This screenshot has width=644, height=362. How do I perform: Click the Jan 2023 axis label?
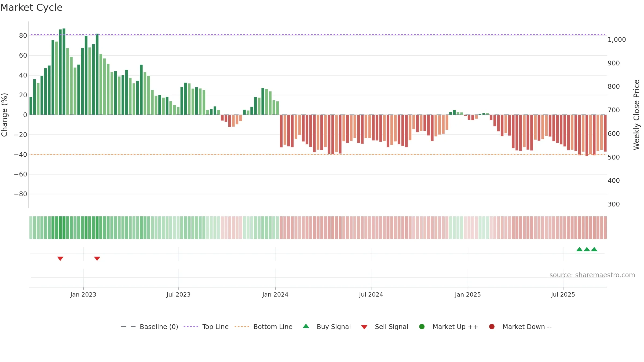tap(83, 294)
